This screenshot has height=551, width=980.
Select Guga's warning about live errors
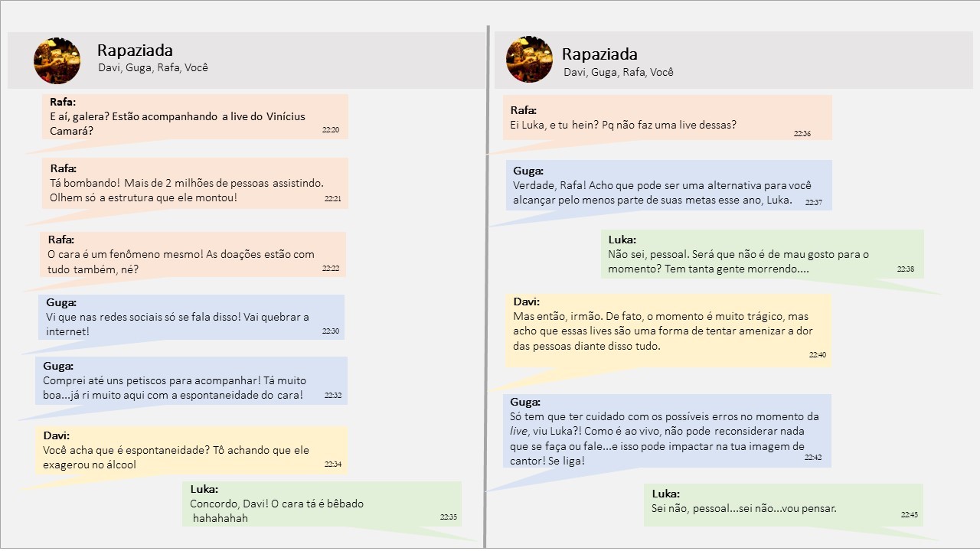[x=666, y=430]
